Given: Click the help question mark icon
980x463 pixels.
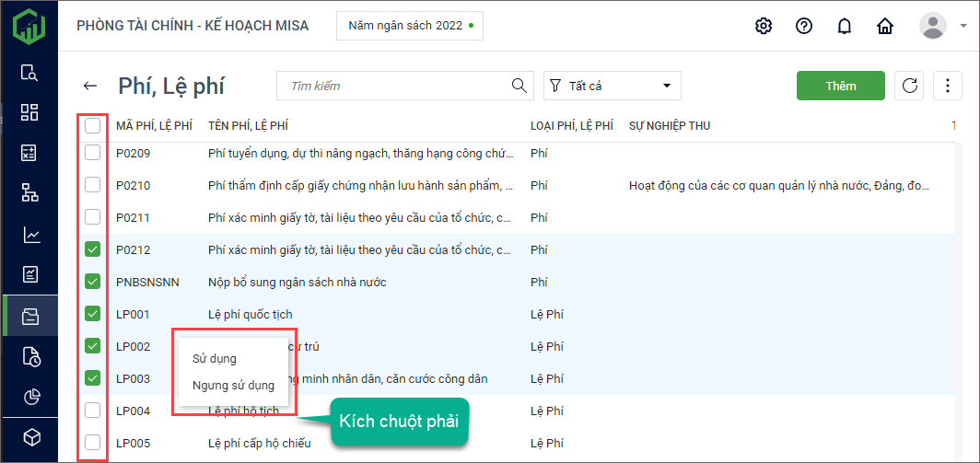Looking at the screenshot, I should (x=804, y=26).
